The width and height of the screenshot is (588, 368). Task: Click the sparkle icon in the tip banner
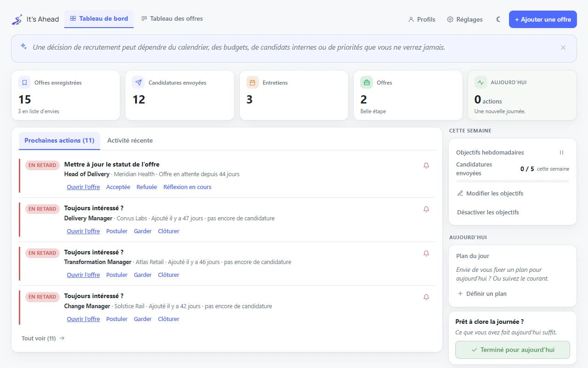(x=23, y=46)
